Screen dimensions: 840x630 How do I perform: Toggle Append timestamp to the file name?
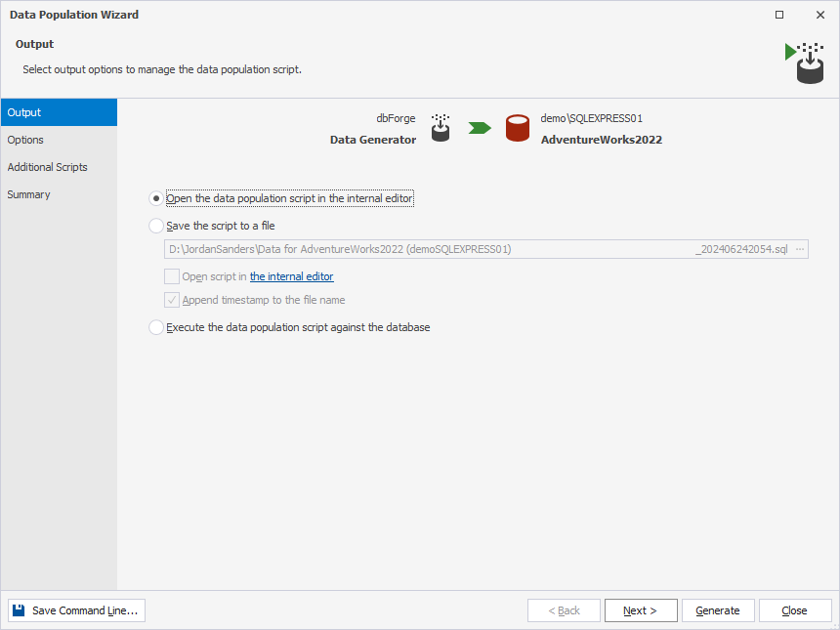pyautogui.click(x=172, y=300)
